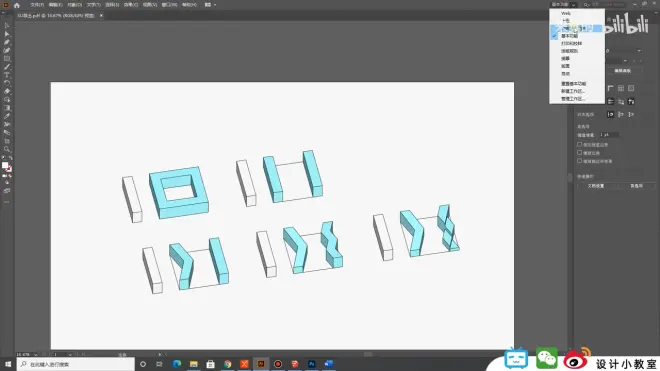Enable the 使用预览边界 checkbox
The height and width of the screenshot is (371, 660).
(x=580, y=144)
